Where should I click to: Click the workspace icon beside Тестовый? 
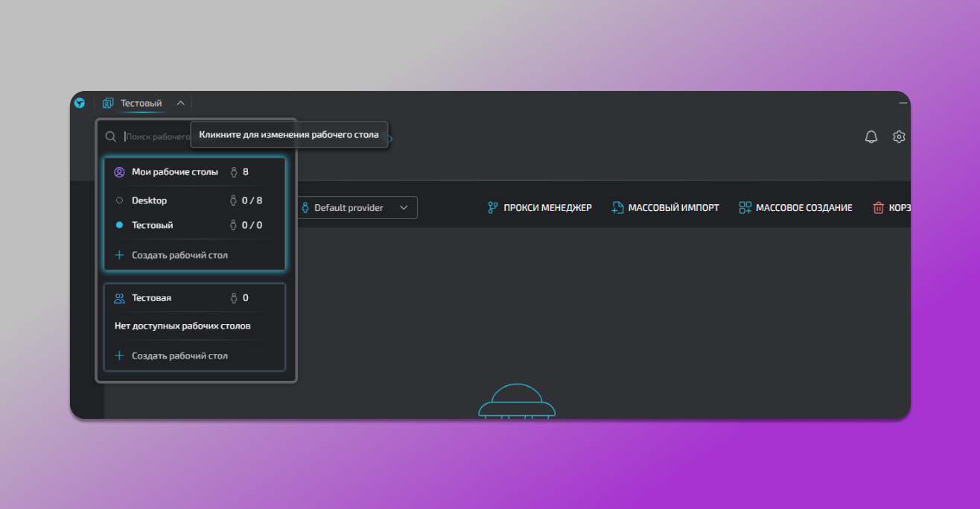[x=108, y=104]
